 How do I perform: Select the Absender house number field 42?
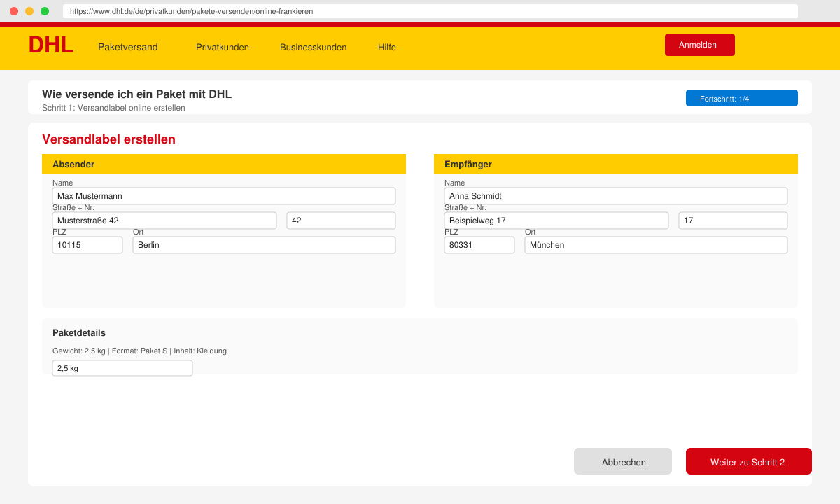[341, 220]
